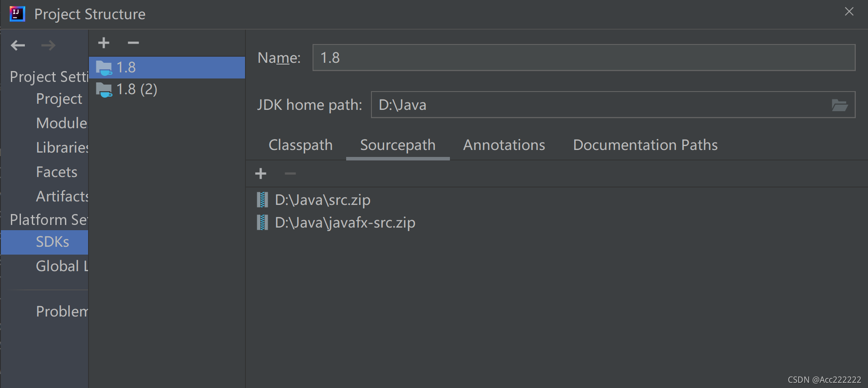Select SDKs under Platform Settings
The image size is (868, 388).
click(44, 242)
